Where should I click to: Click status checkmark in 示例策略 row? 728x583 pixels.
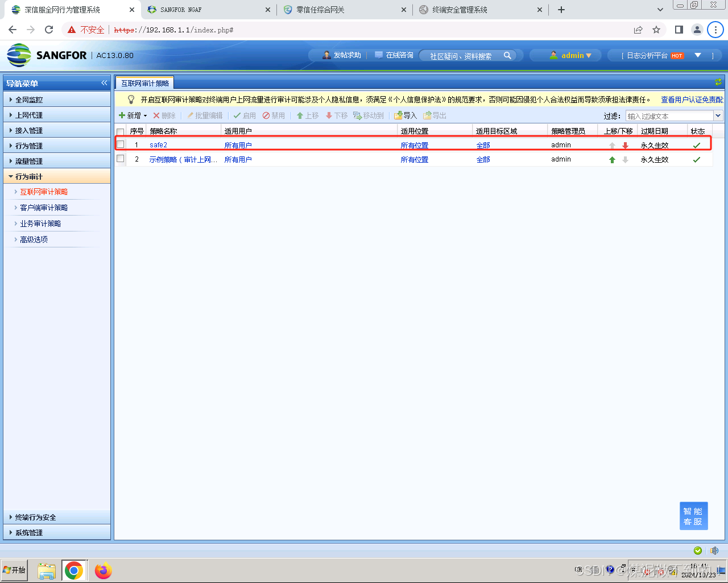coord(697,160)
